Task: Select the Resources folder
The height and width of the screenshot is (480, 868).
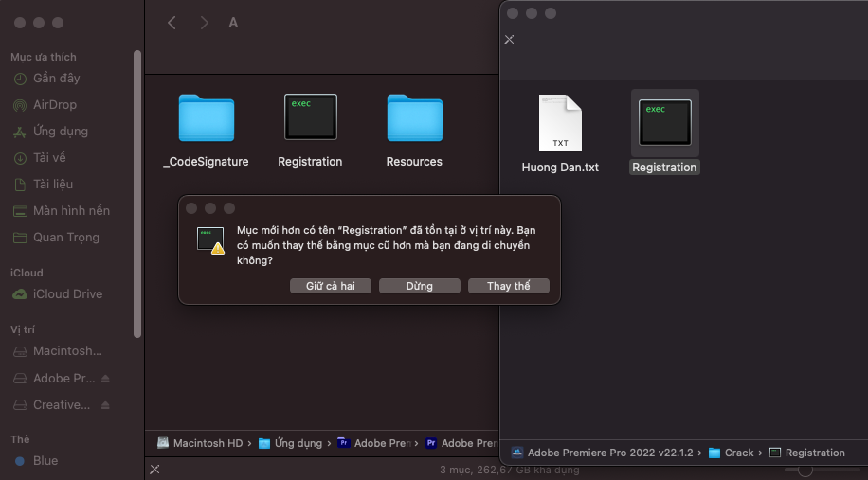Action: point(414,131)
